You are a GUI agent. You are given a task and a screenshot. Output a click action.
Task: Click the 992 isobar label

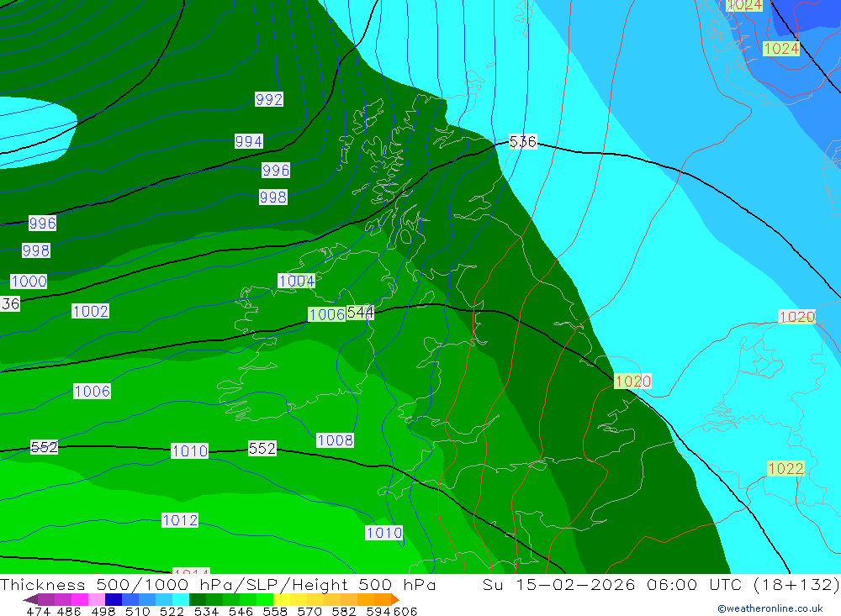click(269, 99)
